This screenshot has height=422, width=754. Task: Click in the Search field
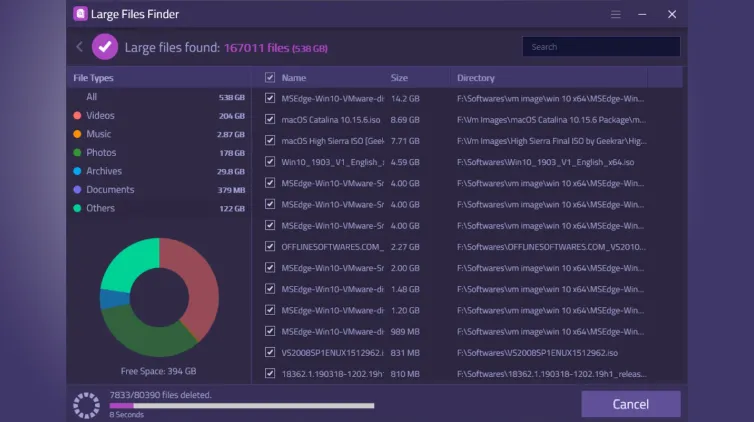point(601,47)
